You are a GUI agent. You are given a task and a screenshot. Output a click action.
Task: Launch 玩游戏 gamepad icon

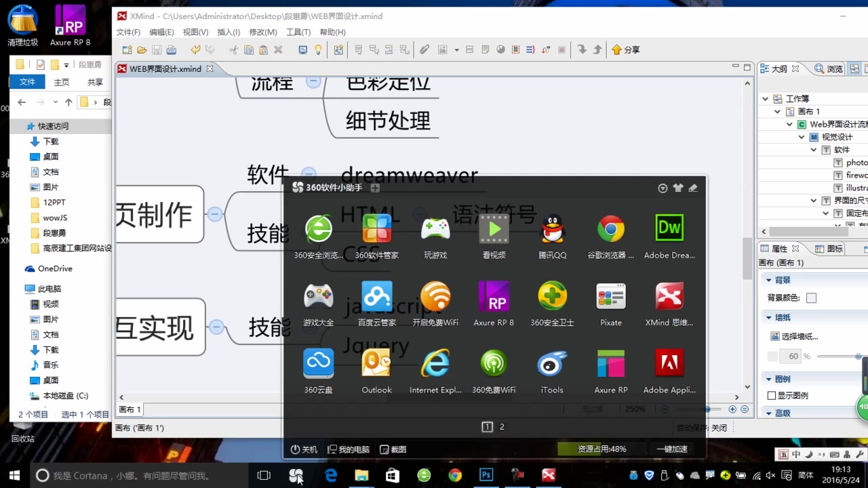point(435,236)
